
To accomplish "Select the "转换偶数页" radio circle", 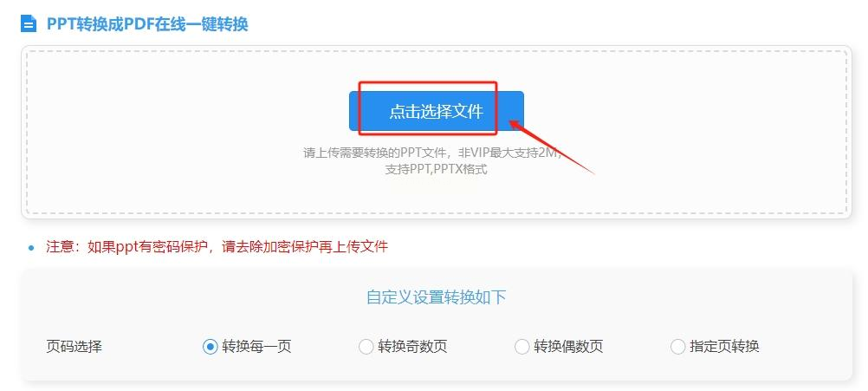I will (x=522, y=348).
